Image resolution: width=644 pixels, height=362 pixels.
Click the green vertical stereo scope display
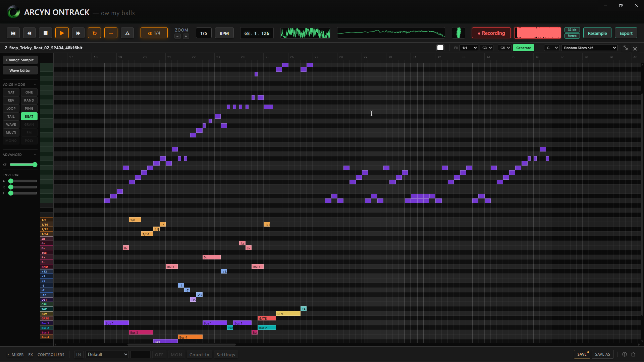[x=459, y=33]
